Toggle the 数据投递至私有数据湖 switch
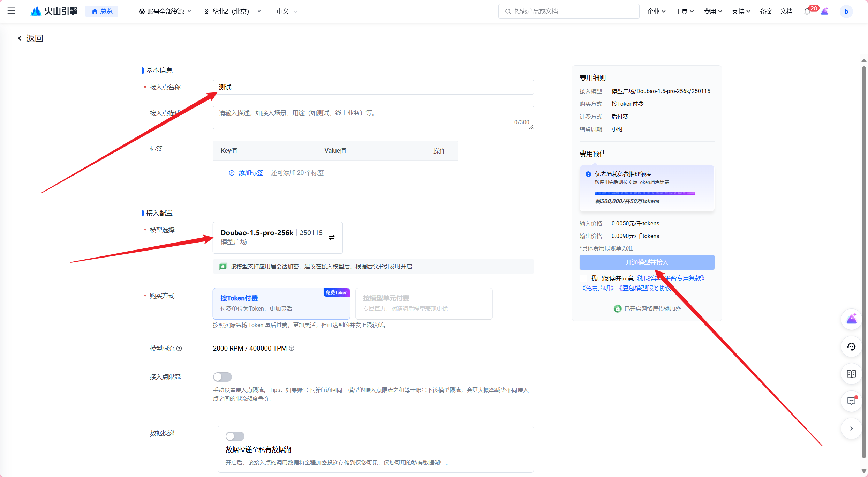This screenshot has width=868, height=477. tap(235, 436)
